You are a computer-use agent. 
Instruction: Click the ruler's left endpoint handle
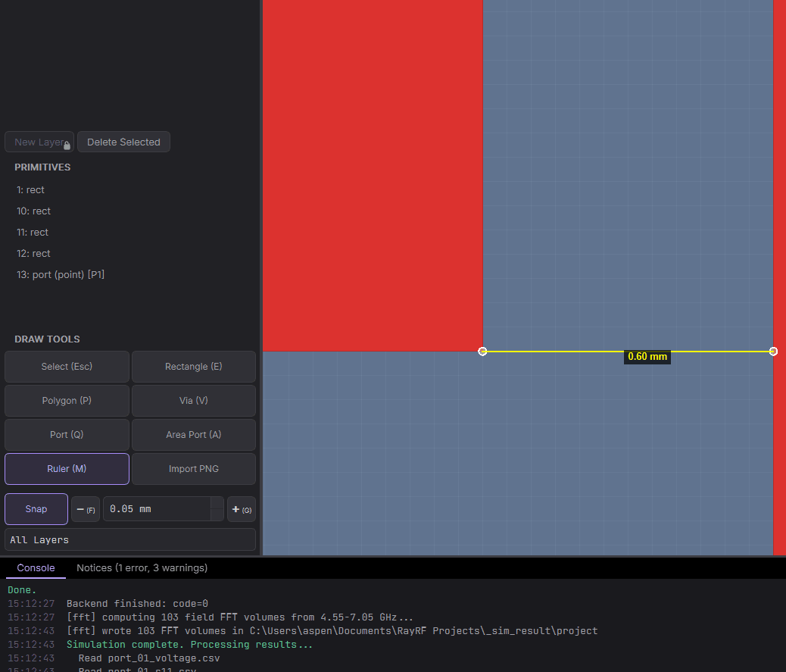[482, 352]
